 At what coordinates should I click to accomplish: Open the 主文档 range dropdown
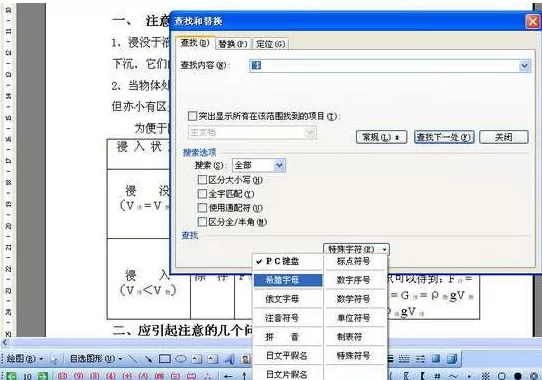point(310,133)
